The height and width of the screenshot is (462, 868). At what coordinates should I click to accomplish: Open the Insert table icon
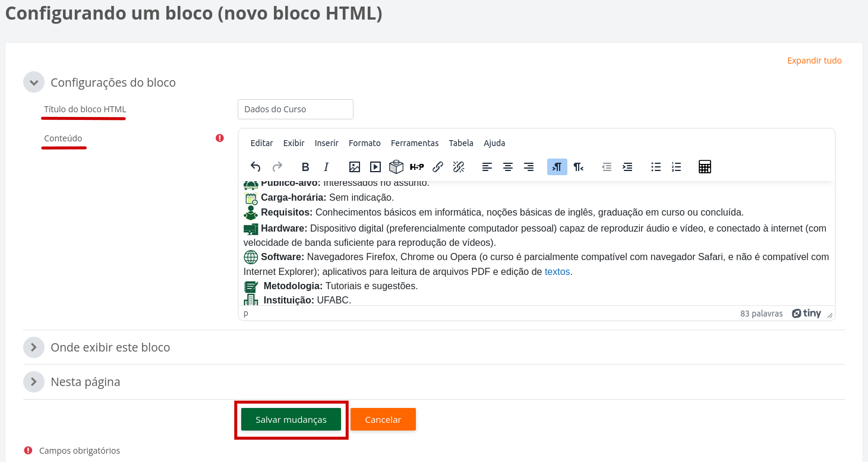coord(705,167)
